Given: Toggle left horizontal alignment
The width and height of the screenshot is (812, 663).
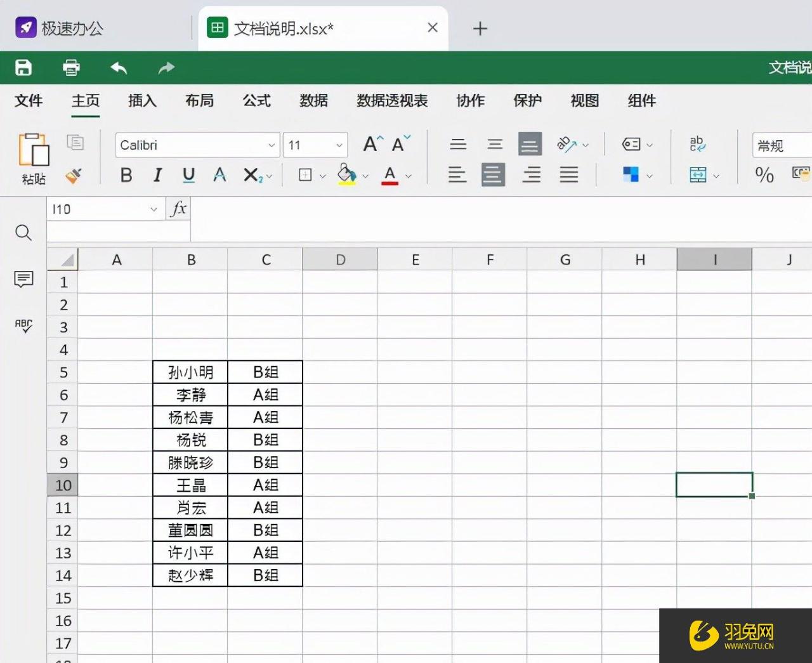Looking at the screenshot, I should [457, 174].
